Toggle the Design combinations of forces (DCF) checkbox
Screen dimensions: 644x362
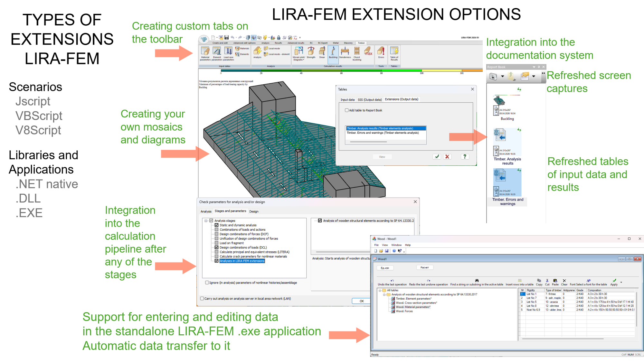click(217, 234)
